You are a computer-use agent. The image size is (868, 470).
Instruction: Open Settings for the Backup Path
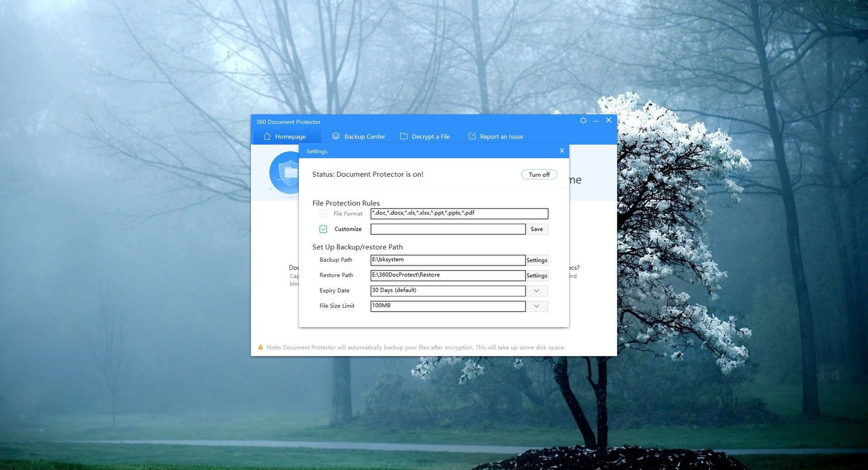pos(537,260)
